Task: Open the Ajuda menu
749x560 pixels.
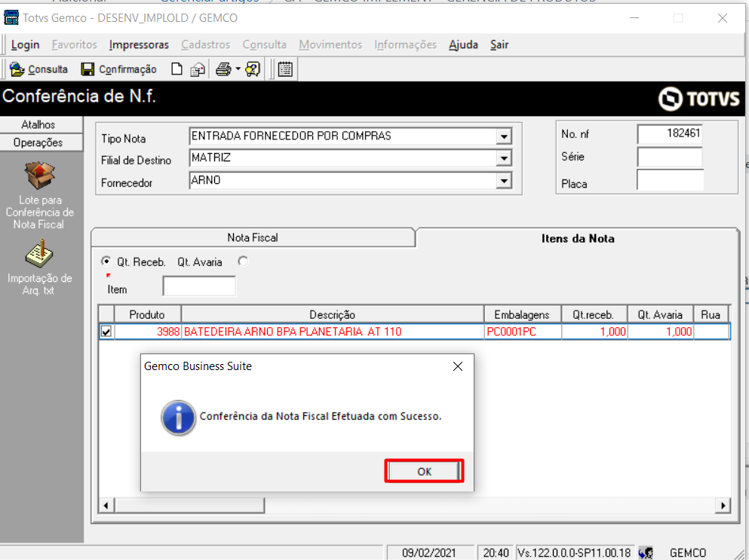Action: [x=463, y=44]
